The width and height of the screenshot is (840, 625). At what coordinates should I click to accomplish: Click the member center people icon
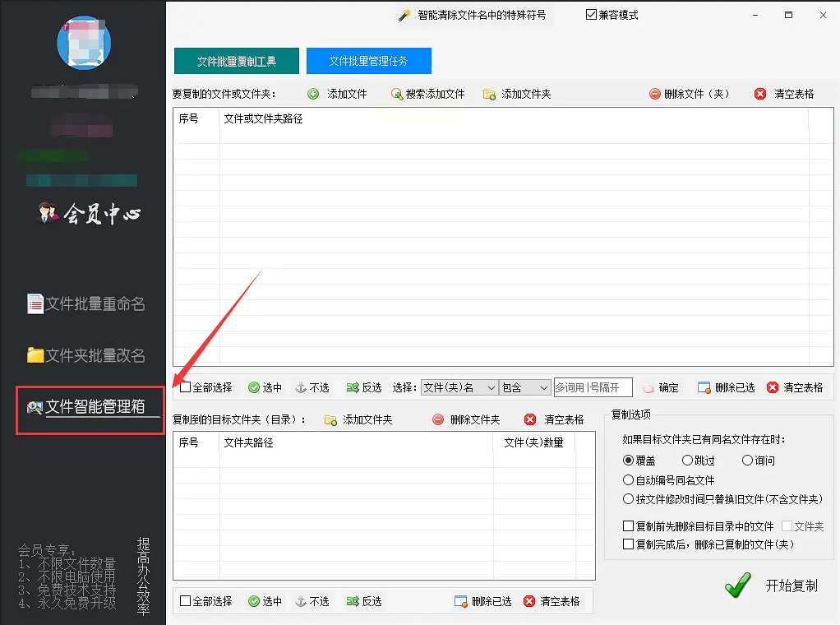(x=48, y=213)
